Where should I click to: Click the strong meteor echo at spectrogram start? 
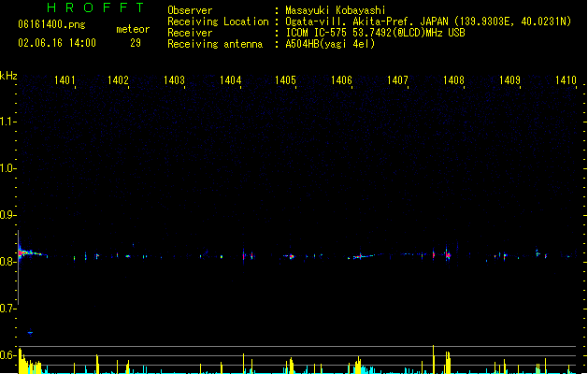(x=30, y=252)
